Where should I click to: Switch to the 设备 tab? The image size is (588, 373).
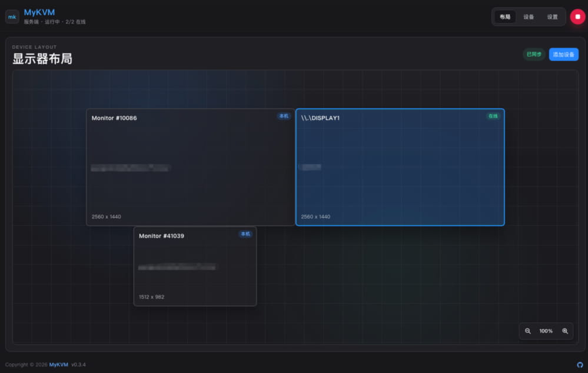point(529,17)
